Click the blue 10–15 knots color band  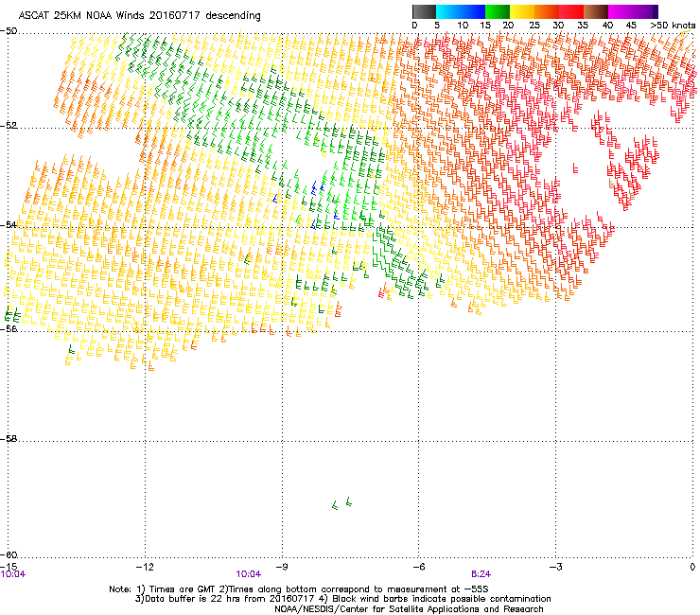(x=473, y=11)
